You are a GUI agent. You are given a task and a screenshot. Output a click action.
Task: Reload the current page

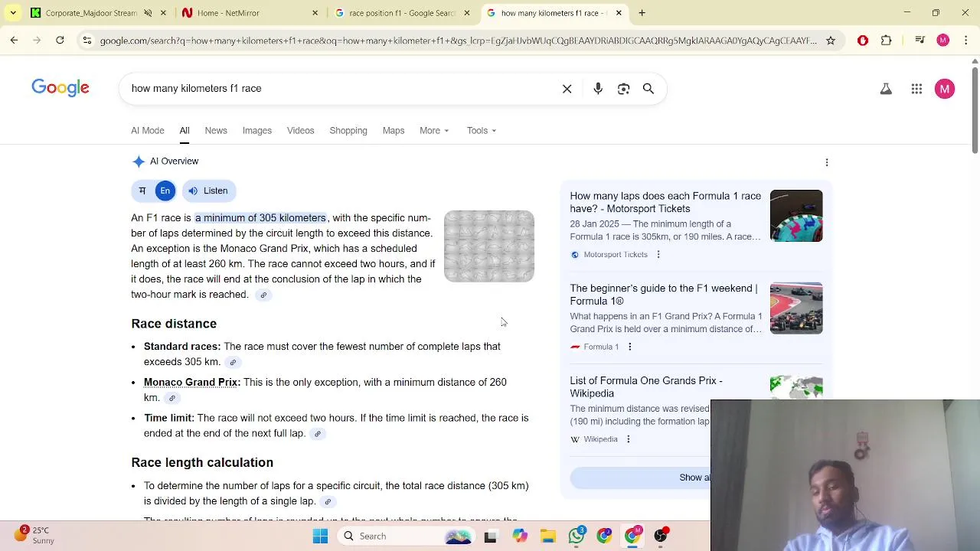[x=60, y=40]
